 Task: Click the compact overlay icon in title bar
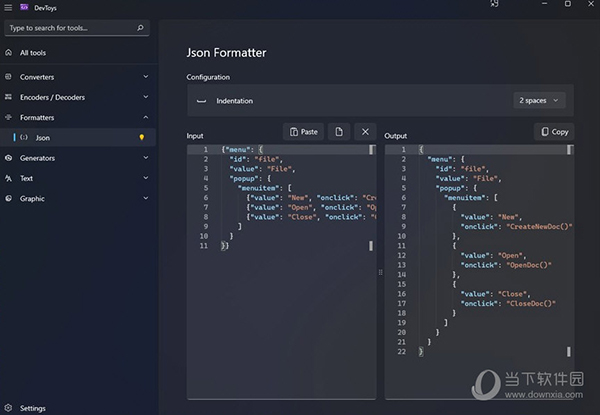point(494,4)
